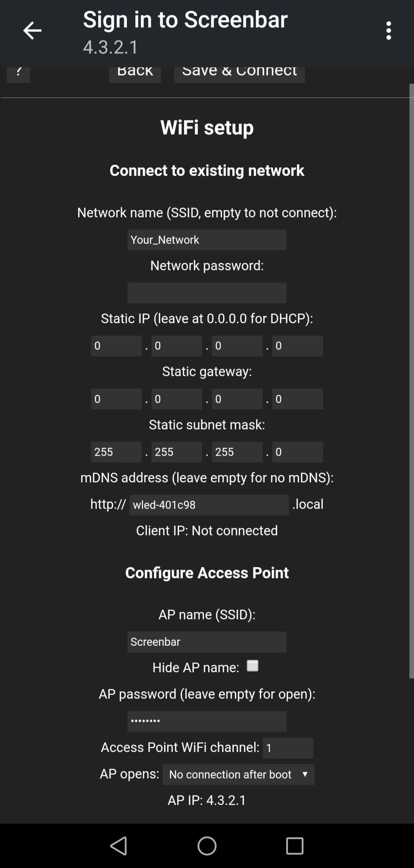
Task: Open the three-dot overflow menu
Action: (389, 31)
